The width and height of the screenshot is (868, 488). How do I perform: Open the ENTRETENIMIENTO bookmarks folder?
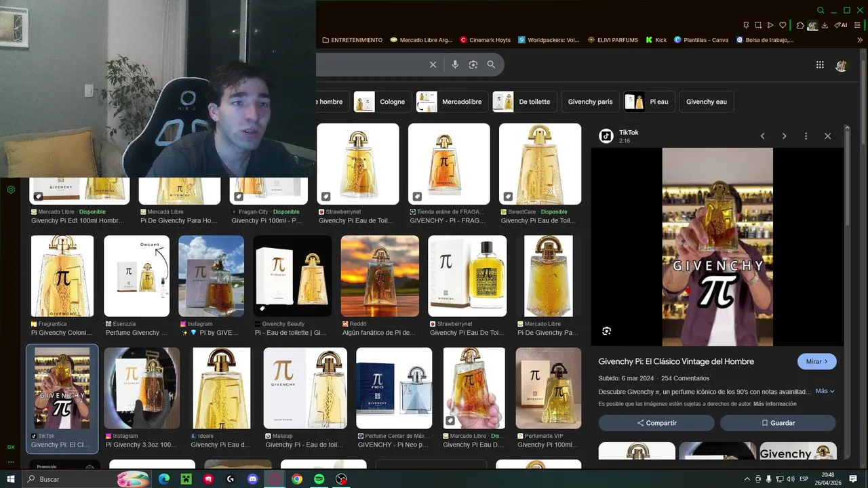(353, 40)
